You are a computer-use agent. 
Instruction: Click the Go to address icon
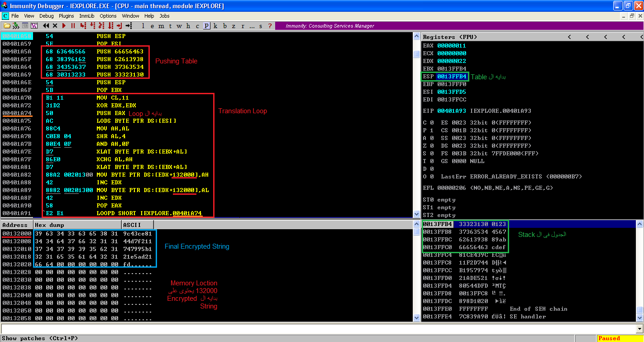pyautogui.click(x=129, y=26)
